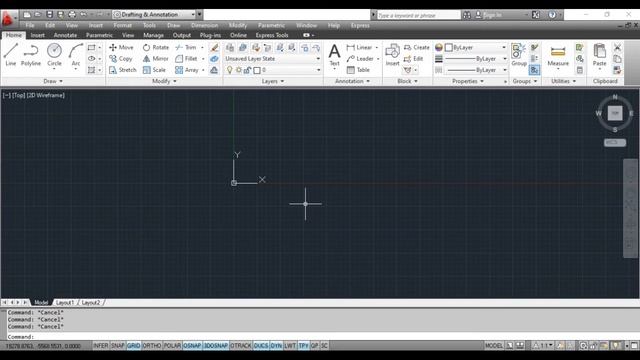Screen dimensions: 640x360
Task: Open the Insert block tool
Action: pos(392,55)
